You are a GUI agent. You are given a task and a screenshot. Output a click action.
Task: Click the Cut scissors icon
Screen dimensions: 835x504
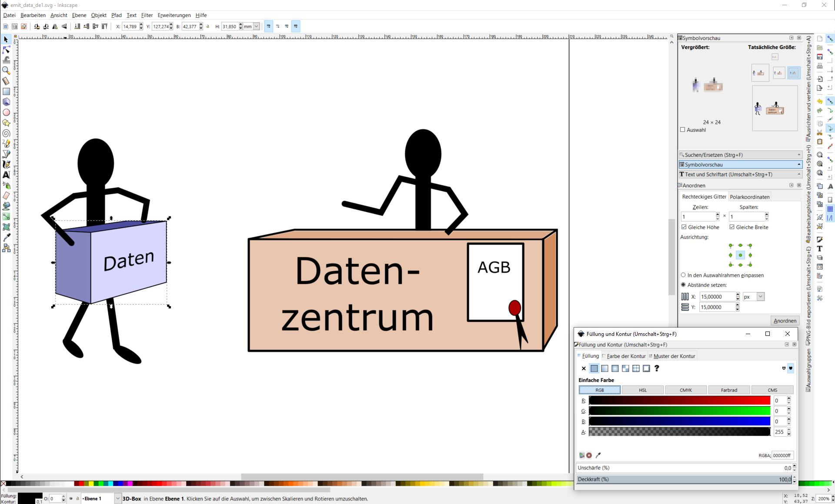click(820, 133)
